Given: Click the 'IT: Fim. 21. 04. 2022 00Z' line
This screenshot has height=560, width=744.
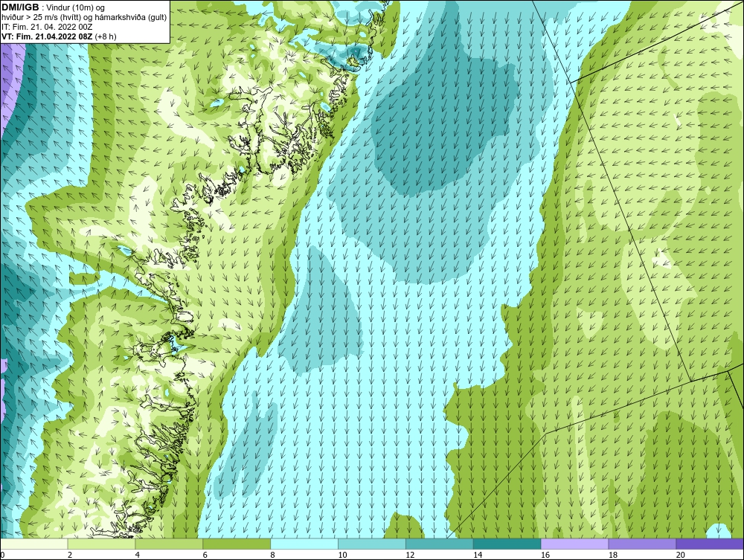Looking at the screenshot, I should 45,27.
